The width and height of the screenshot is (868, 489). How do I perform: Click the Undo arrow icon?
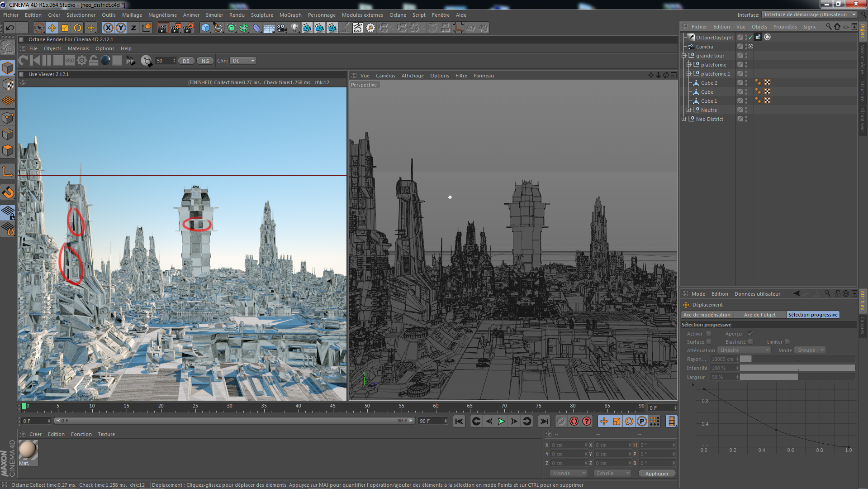point(9,28)
